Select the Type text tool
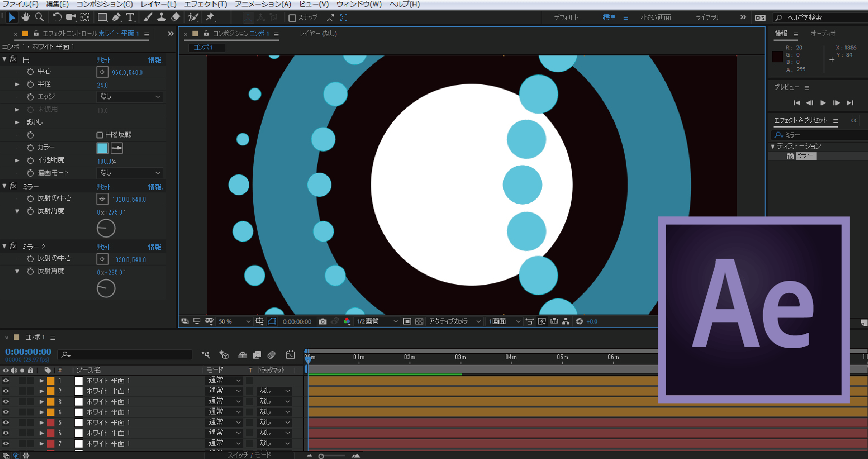This screenshot has width=868, height=459. click(x=130, y=17)
